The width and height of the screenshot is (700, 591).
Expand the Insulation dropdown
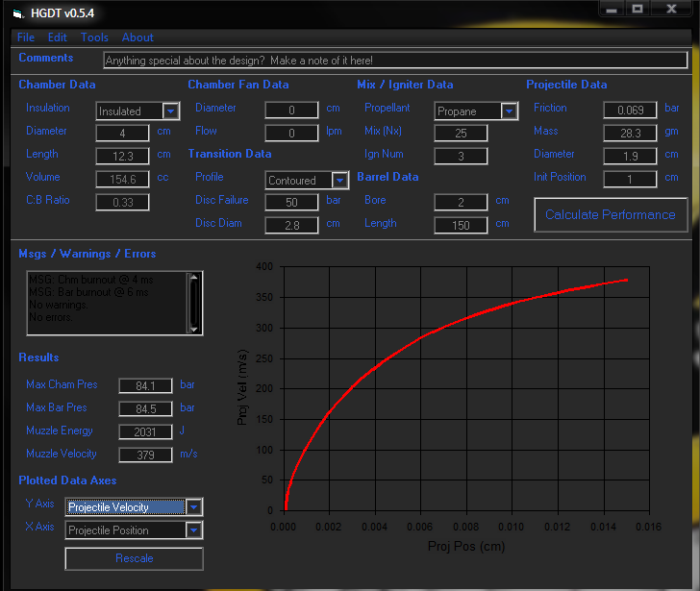click(171, 111)
